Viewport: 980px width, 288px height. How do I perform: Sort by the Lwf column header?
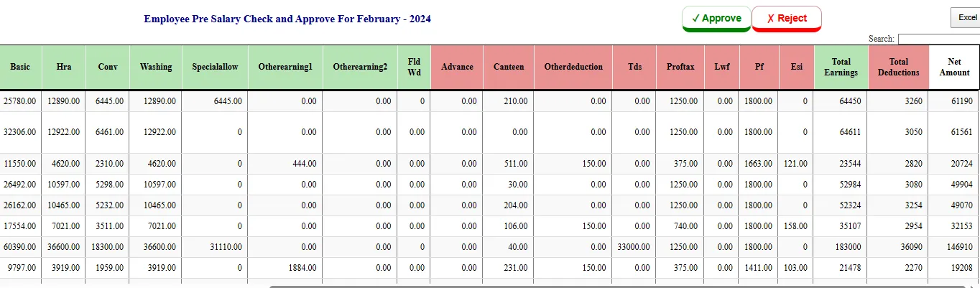click(721, 67)
